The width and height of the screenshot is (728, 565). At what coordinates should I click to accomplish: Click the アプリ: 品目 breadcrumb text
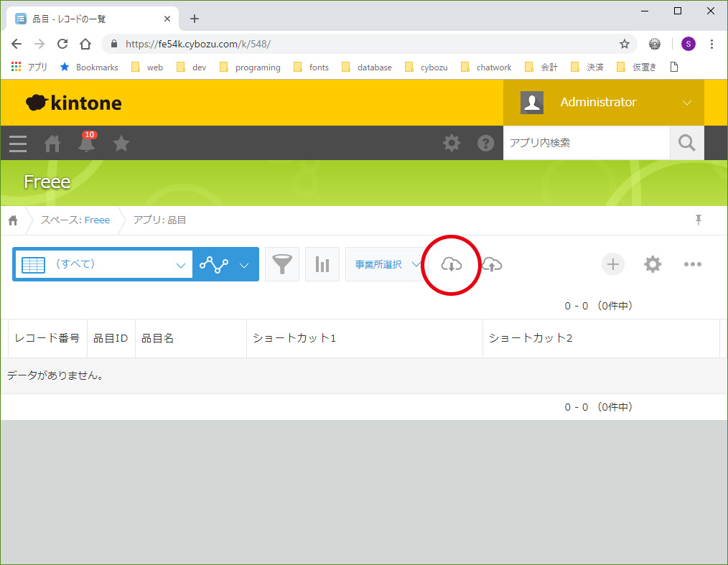tap(159, 220)
